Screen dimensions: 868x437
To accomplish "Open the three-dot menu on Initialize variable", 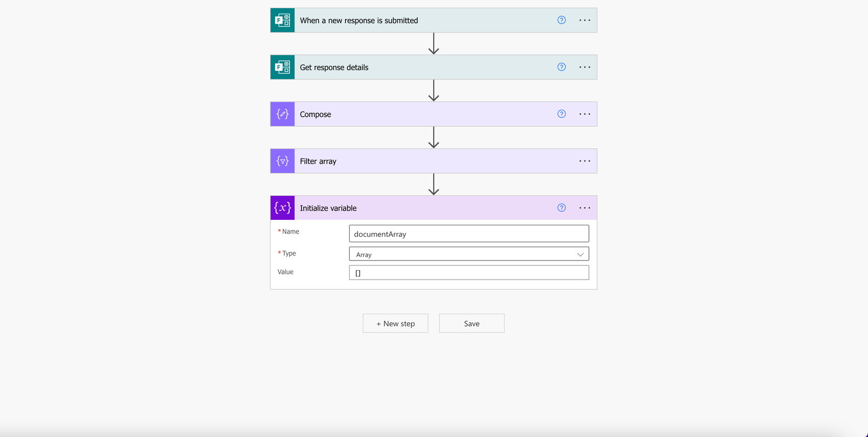I will (585, 208).
